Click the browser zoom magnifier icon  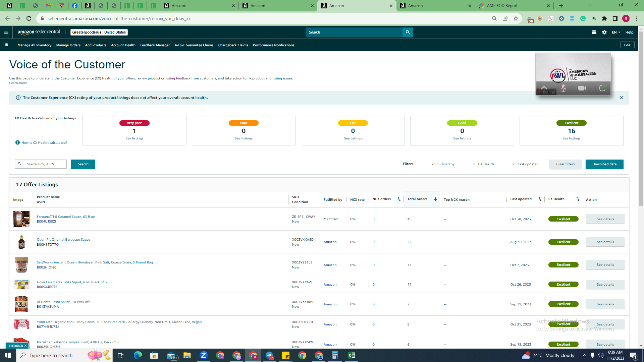[x=494, y=18]
